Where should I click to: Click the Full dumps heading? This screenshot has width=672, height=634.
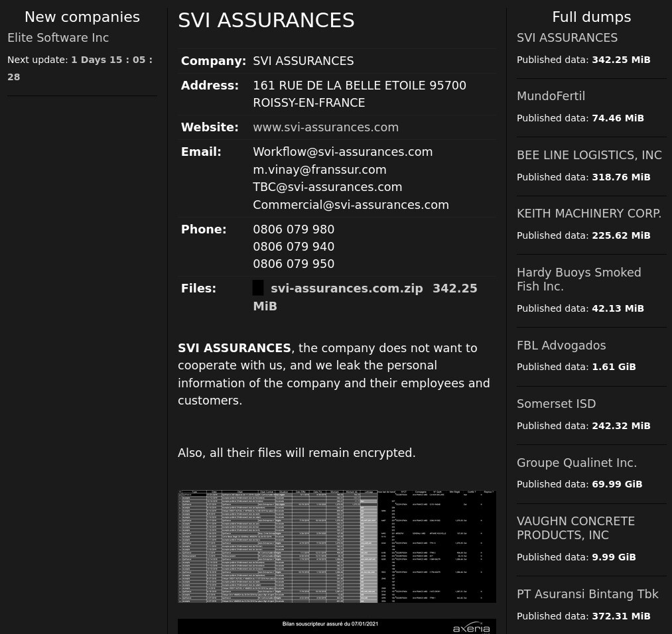(x=592, y=17)
